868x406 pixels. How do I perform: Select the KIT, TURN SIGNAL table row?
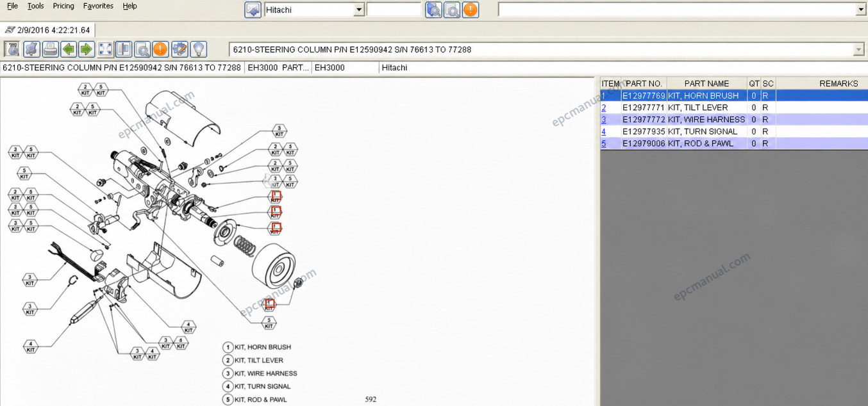tap(734, 131)
